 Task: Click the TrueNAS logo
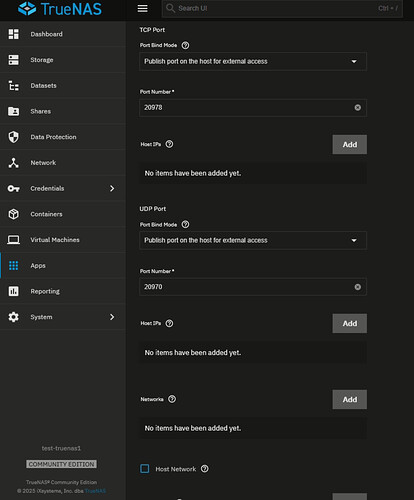[60, 9]
